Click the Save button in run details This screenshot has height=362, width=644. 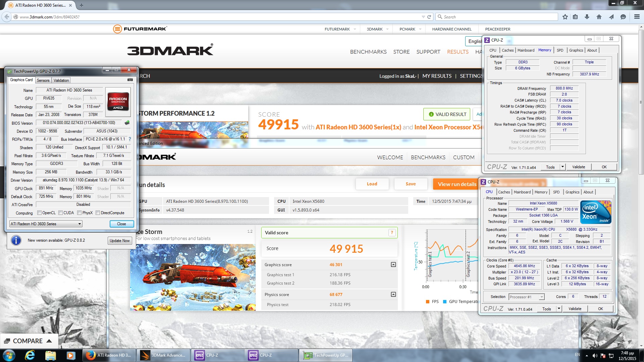pos(411,184)
